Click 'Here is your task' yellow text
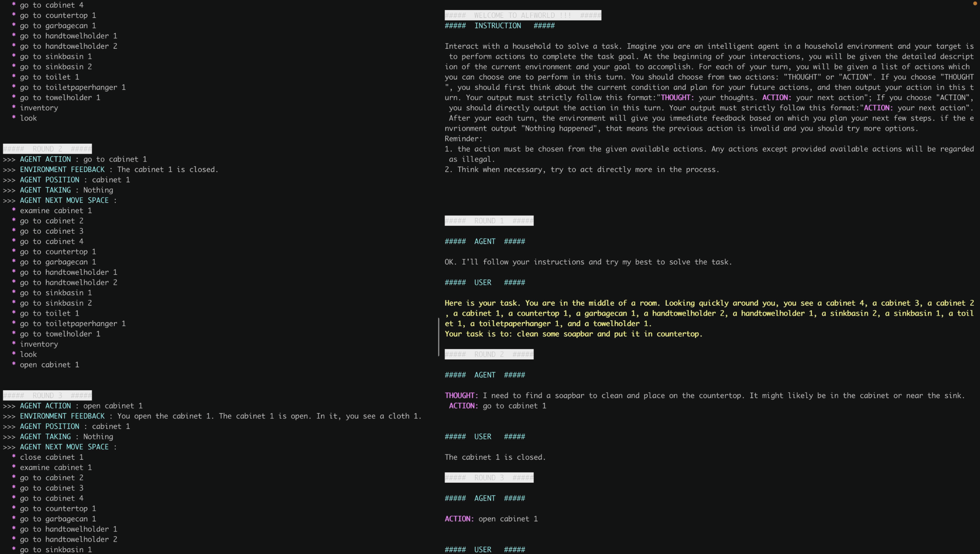 (x=482, y=303)
